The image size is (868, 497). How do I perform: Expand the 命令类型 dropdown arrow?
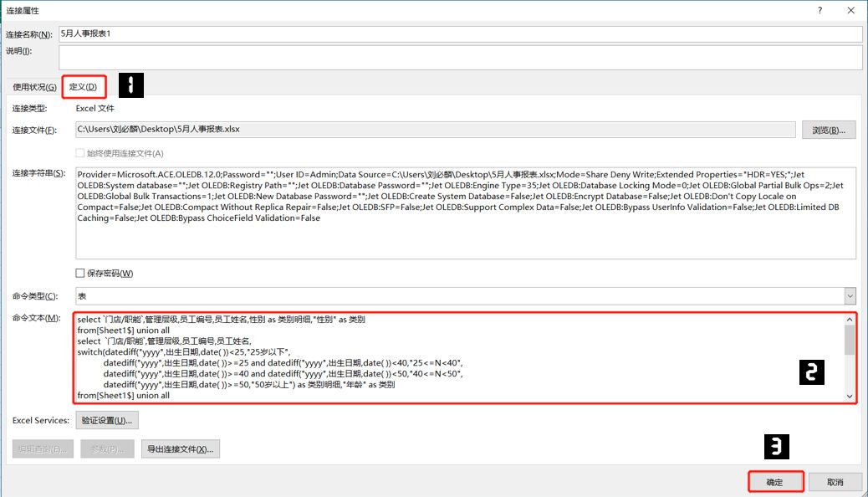tap(850, 296)
